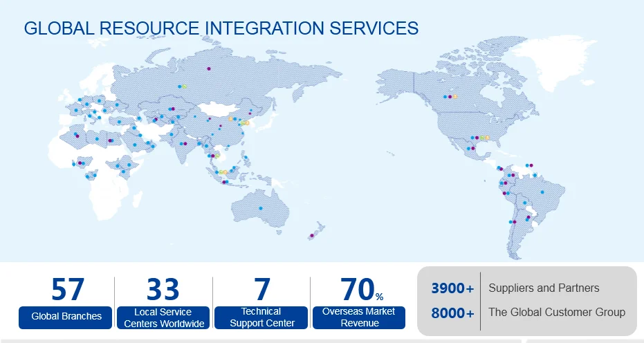Click the 3900+ figure
The height and width of the screenshot is (343, 644).
pos(452,288)
